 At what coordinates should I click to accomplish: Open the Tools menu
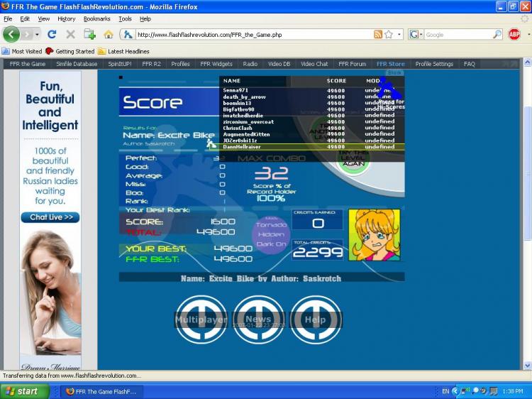click(125, 18)
